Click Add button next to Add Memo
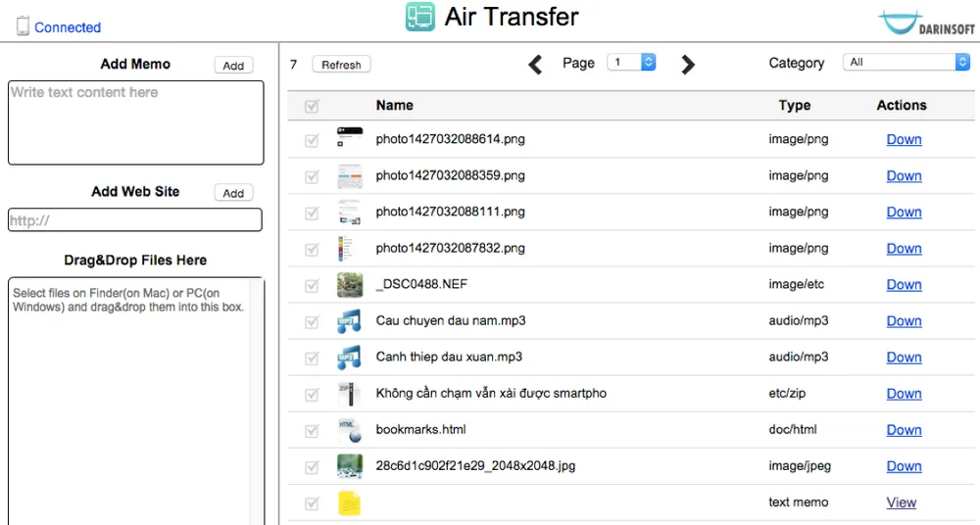Viewport: 980px width, 525px height. 233,65
